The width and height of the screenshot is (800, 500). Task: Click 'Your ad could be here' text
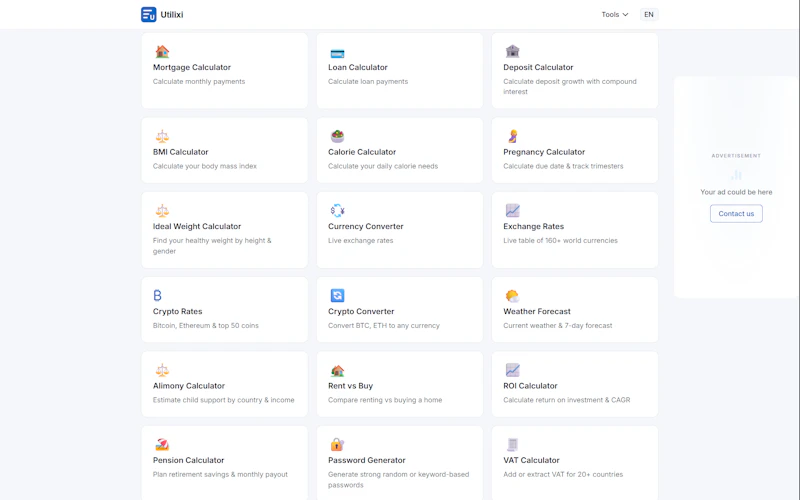click(x=736, y=192)
